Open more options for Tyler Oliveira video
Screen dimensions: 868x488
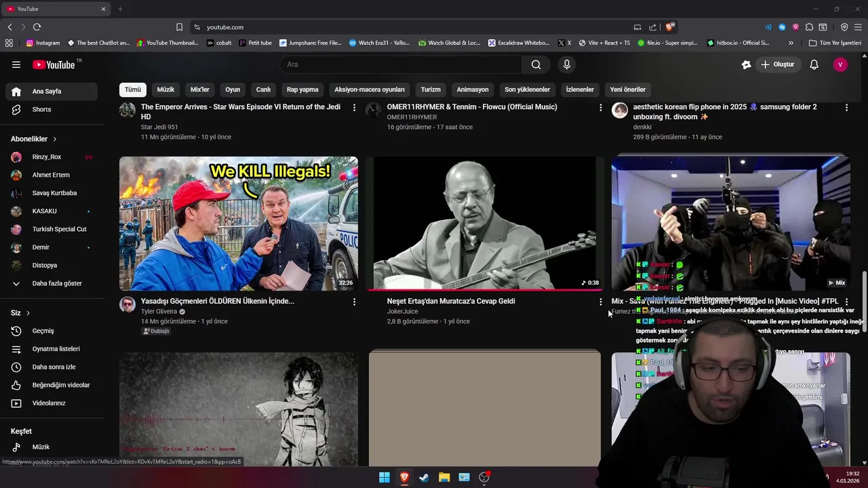pyautogui.click(x=354, y=302)
